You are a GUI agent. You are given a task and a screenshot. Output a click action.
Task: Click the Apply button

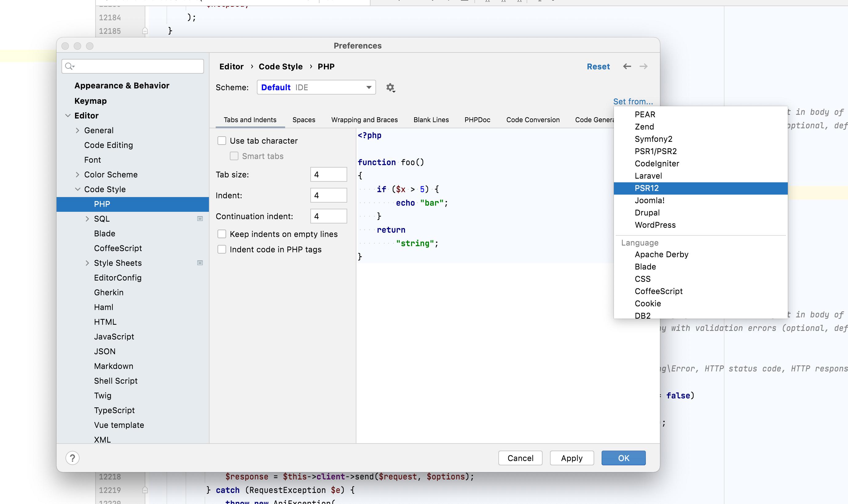[572, 458]
